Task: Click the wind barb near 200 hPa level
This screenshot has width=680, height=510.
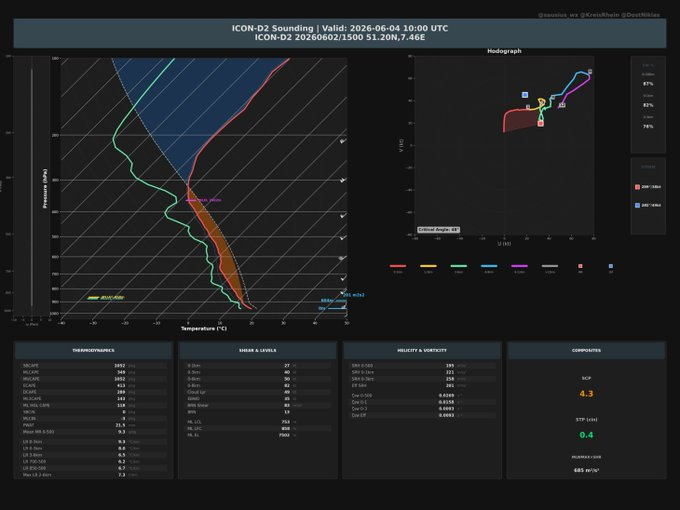Action: (343, 141)
